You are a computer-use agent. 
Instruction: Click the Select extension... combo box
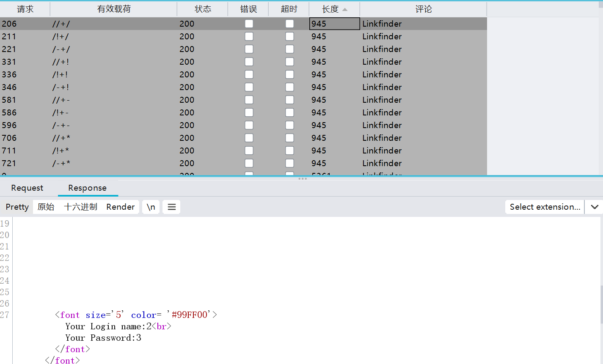point(545,207)
